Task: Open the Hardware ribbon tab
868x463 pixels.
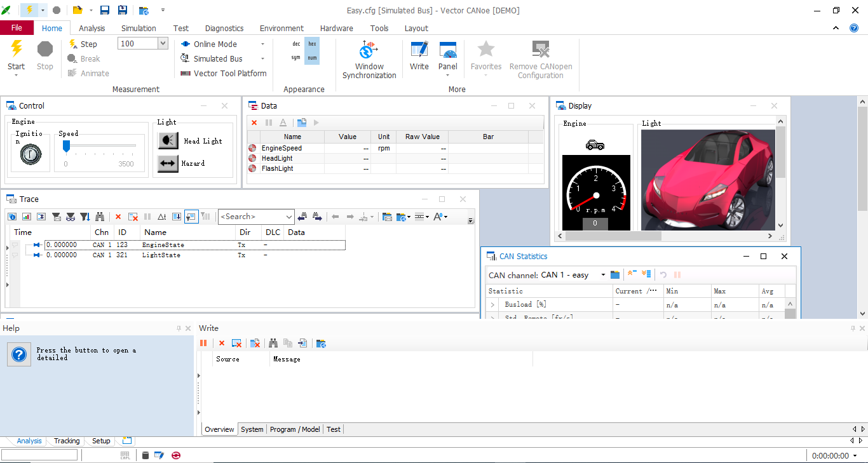Action: (x=337, y=28)
